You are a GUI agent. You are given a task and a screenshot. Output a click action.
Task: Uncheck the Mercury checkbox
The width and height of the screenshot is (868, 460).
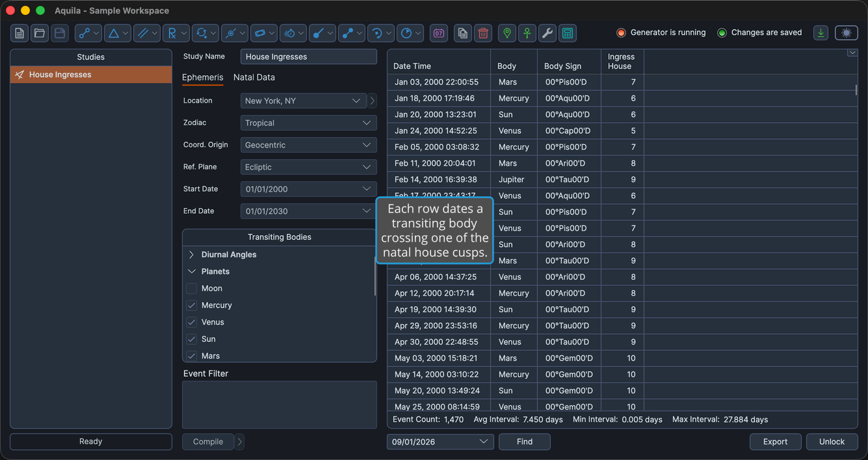[x=192, y=305]
